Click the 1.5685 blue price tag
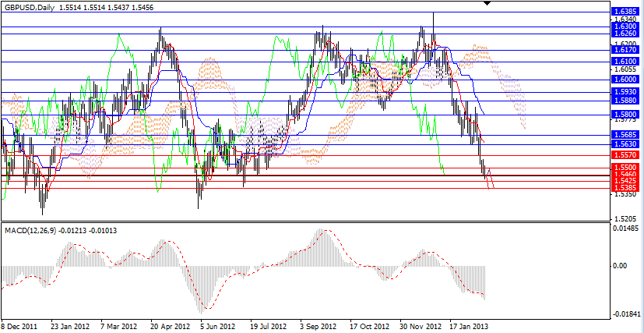 click(625, 134)
